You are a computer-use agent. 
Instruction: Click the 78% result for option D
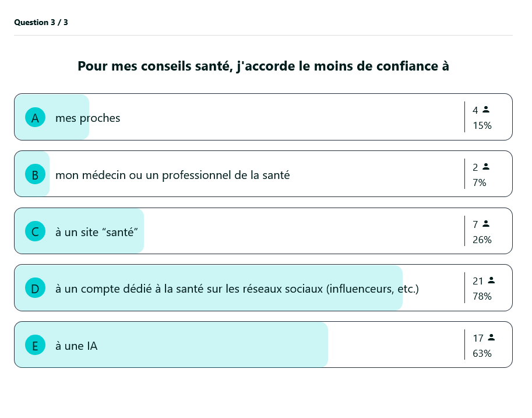pos(482,296)
